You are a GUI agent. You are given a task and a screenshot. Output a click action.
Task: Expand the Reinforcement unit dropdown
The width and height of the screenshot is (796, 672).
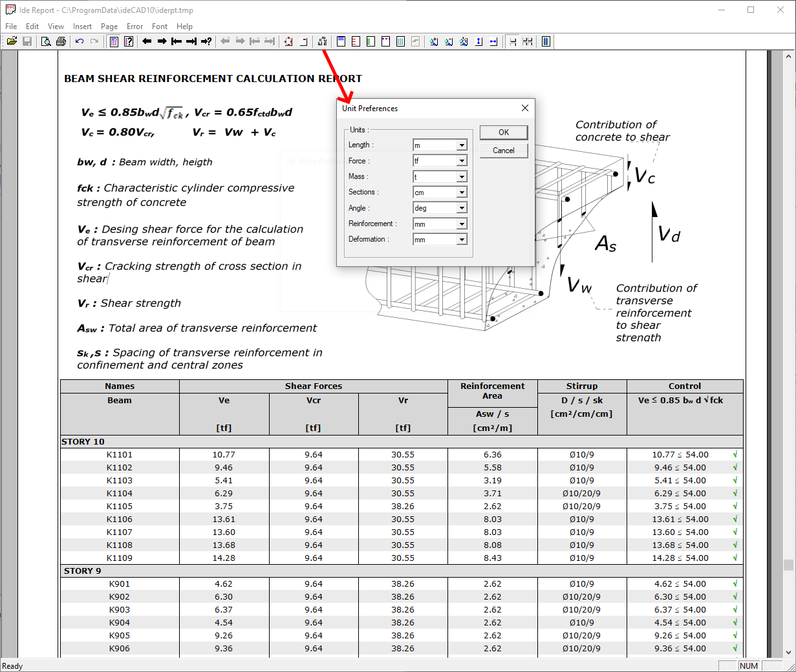tap(462, 224)
